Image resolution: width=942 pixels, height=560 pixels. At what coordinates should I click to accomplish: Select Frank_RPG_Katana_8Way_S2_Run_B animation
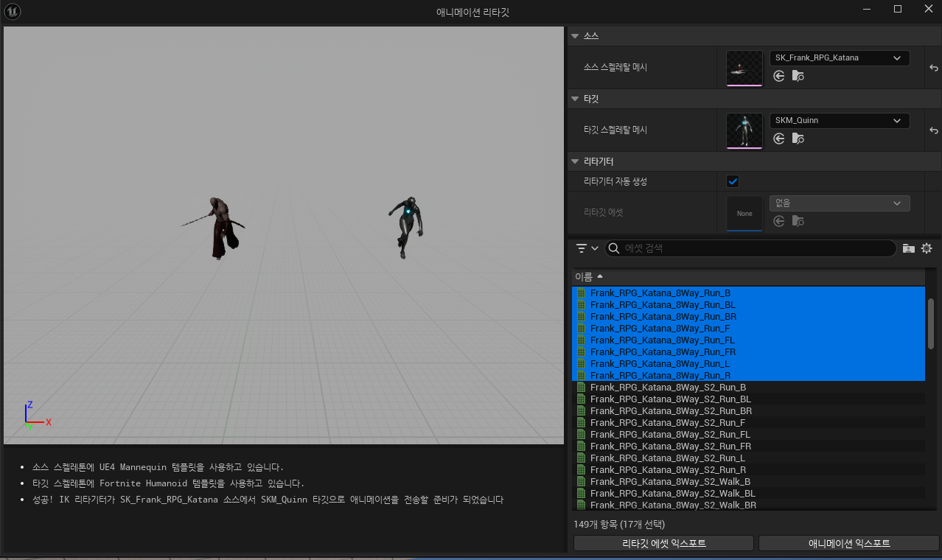[748, 387]
